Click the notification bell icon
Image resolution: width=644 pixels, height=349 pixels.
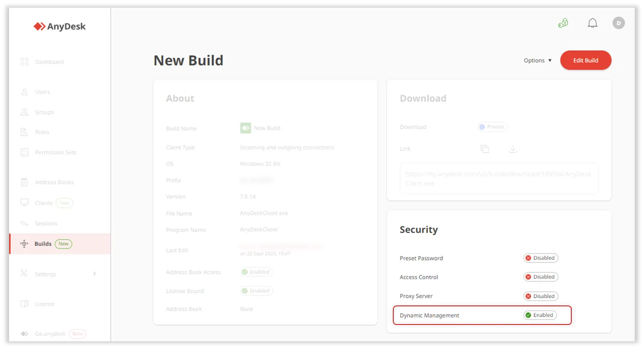click(x=592, y=23)
